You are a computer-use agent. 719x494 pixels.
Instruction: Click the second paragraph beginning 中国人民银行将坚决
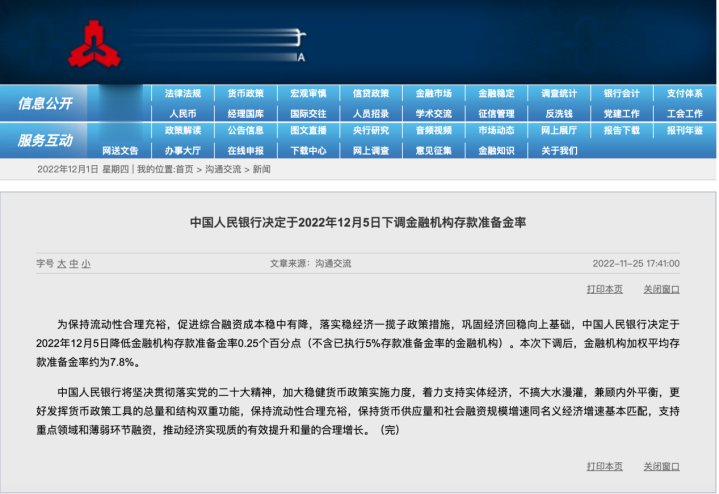358,411
